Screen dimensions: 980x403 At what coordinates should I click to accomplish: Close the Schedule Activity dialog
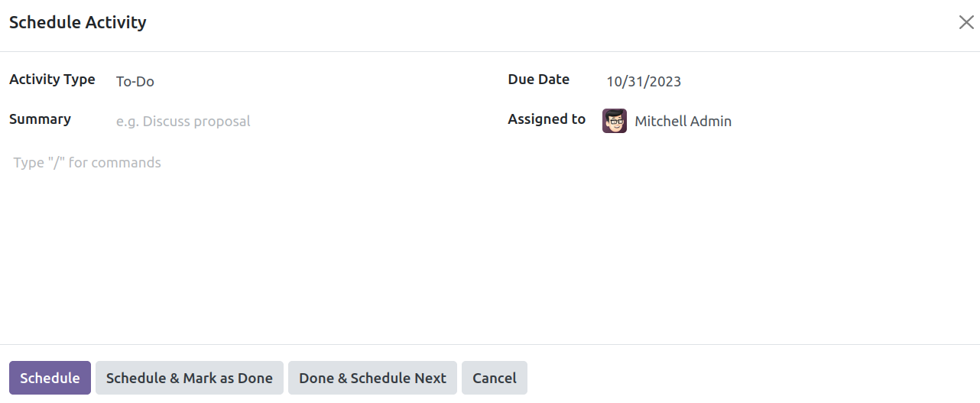coord(965,22)
